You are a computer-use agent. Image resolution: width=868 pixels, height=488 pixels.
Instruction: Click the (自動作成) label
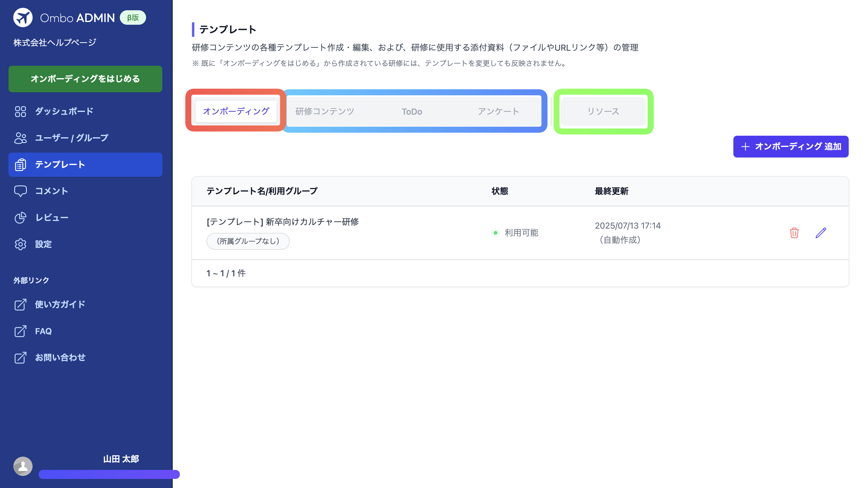[620, 240]
